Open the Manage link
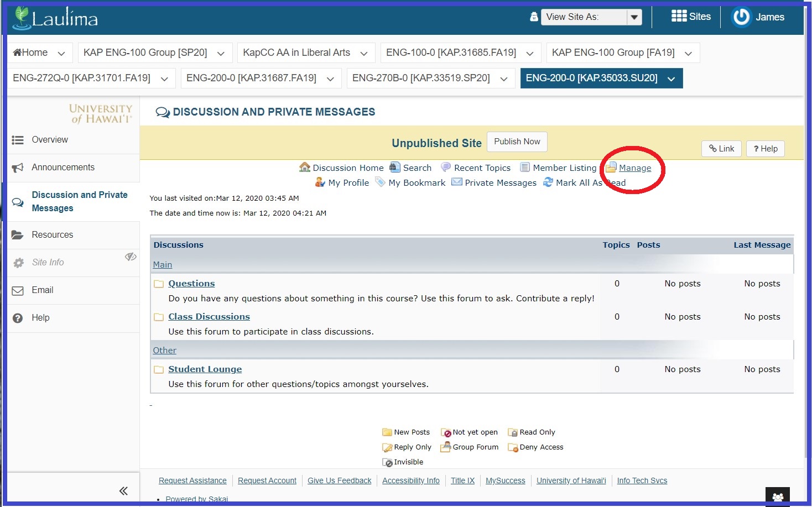 [634, 168]
